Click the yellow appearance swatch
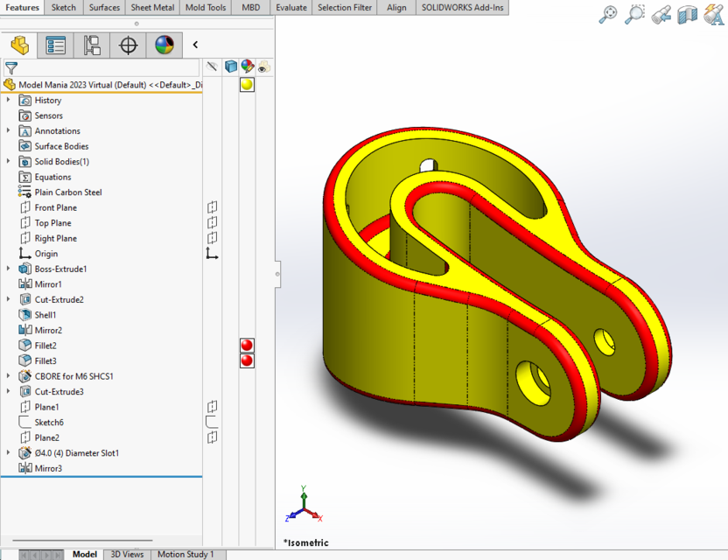 tap(246, 84)
